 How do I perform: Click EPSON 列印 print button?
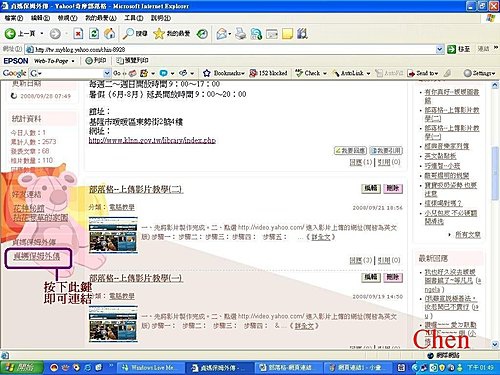coord(96,61)
